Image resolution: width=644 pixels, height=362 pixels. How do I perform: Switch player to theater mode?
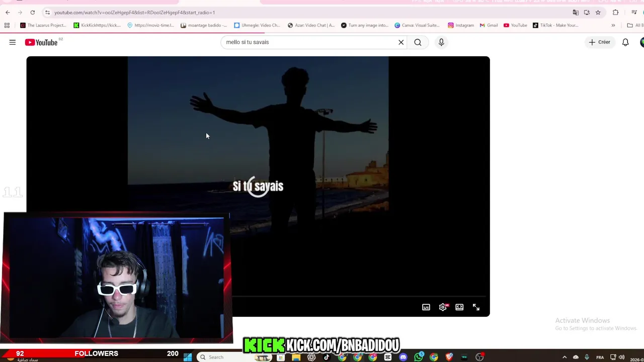tap(459, 307)
